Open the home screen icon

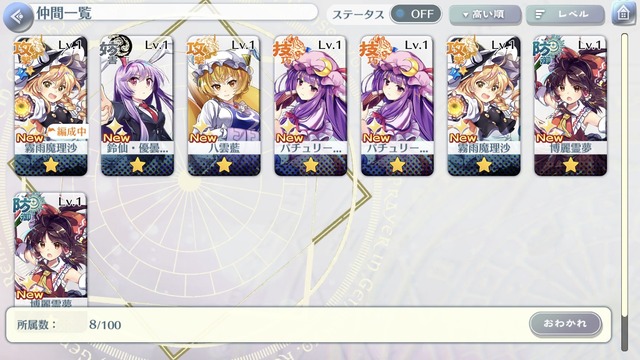[x=624, y=13]
